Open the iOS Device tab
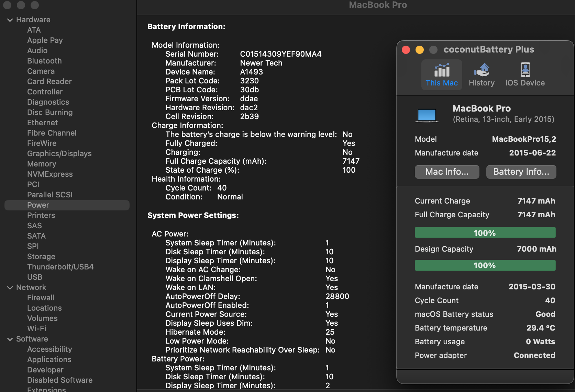This screenshot has height=392, width=575. click(525, 75)
